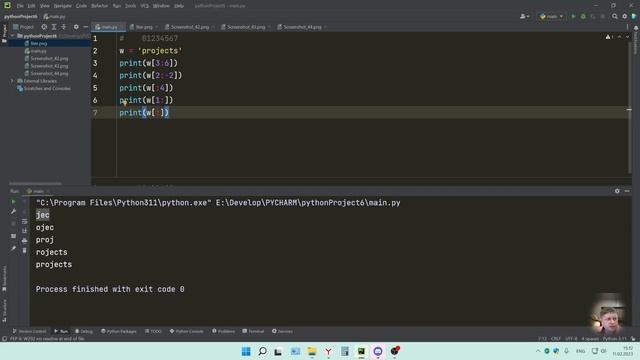Open File Explorer from taskbar
This screenshot has width=640, height=360.
coord(312,351)
